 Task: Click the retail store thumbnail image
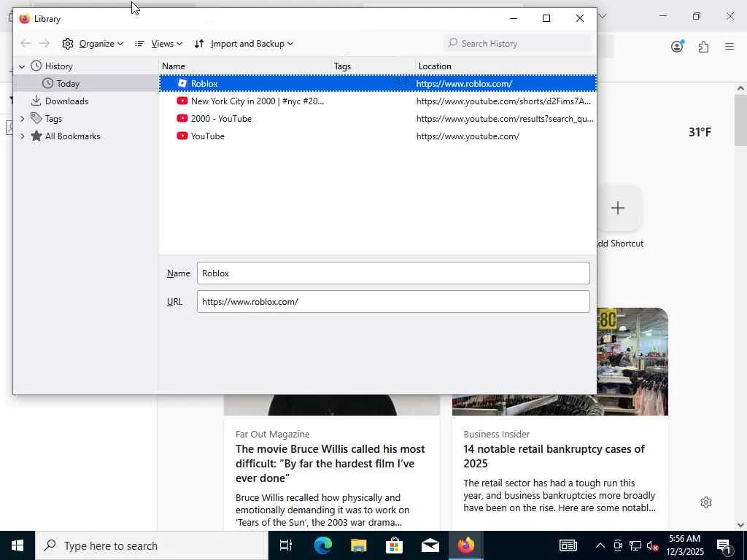tap(632, 362)
